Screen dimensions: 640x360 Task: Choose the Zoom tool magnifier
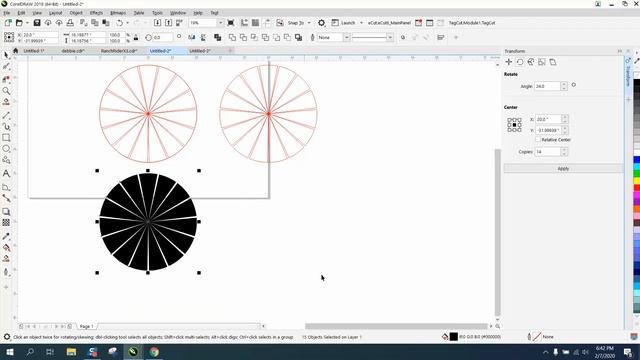tap(6, 91)
